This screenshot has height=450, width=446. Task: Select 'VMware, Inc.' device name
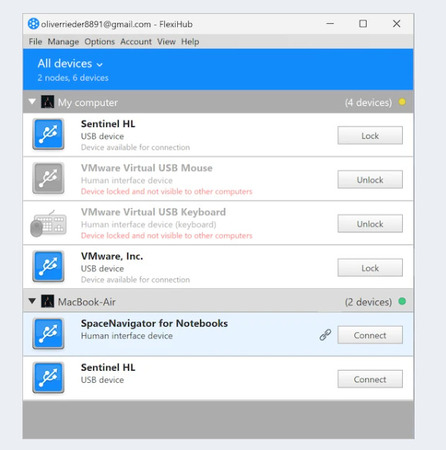tap(112, 256)
